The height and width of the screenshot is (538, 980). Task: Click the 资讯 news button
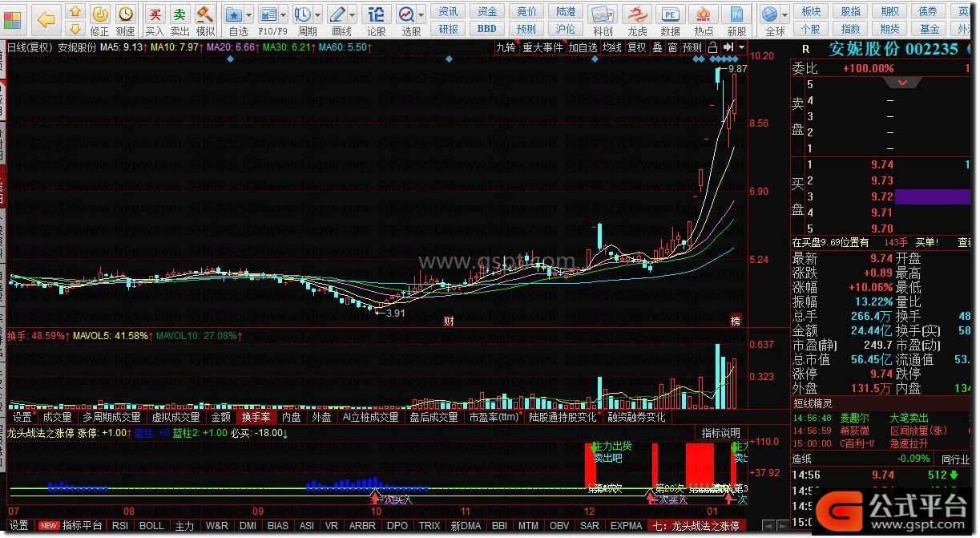pos(449,11)
